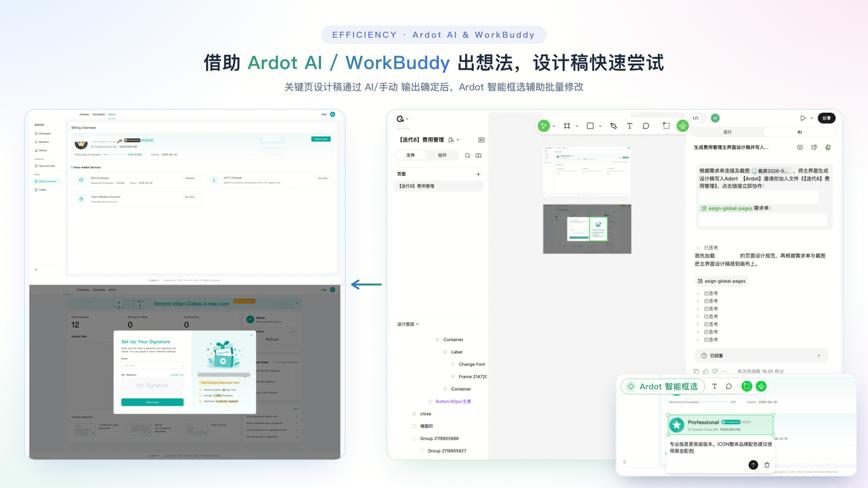The width and height of the screenshot is (868, 488).
Task: Switch to the 设计 panel tab
Action: coord(727,132)
